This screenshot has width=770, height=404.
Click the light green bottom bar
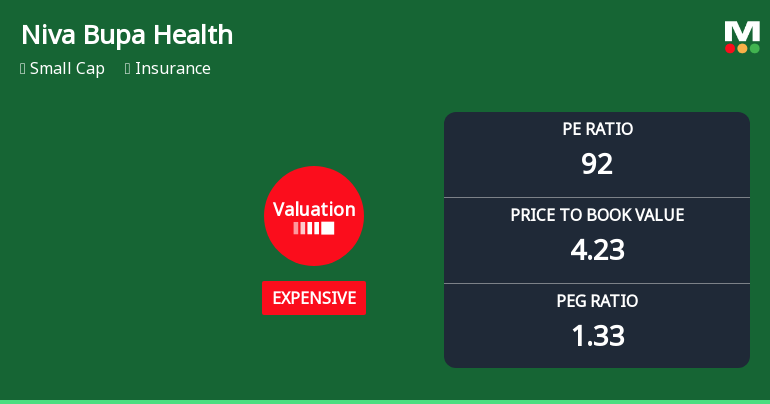[385, 402]
